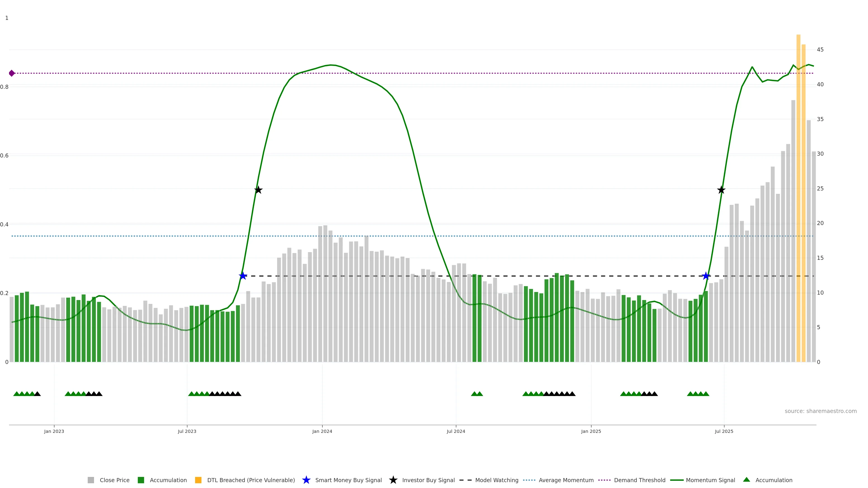
Task: Click the purple diamond Demand Threshold marker
Action: pos(12,73)
